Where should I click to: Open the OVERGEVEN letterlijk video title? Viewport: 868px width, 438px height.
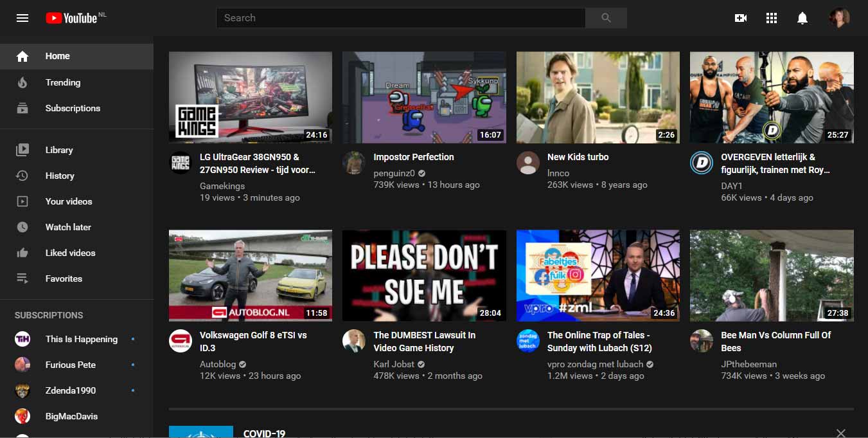(x=775, y=163)
